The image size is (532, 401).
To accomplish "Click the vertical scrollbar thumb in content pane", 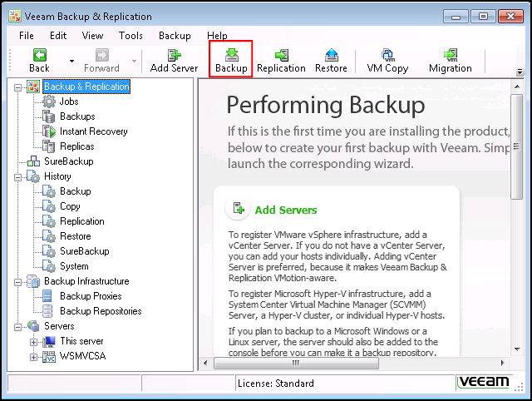I will click(517, 146).
